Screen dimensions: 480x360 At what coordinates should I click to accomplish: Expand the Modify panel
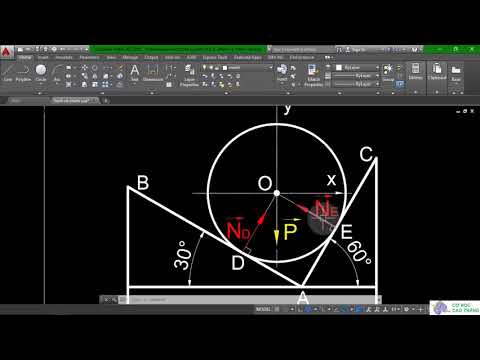click(102, 93)
